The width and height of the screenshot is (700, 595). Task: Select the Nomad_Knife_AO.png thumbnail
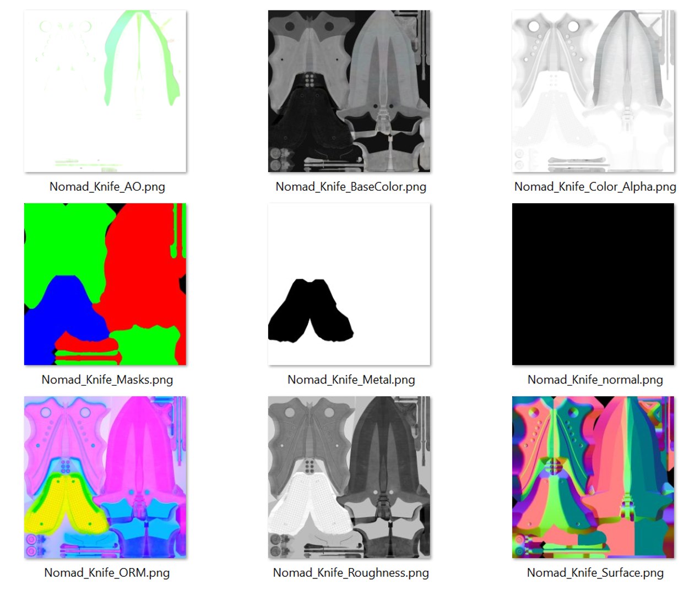(105, 91)
